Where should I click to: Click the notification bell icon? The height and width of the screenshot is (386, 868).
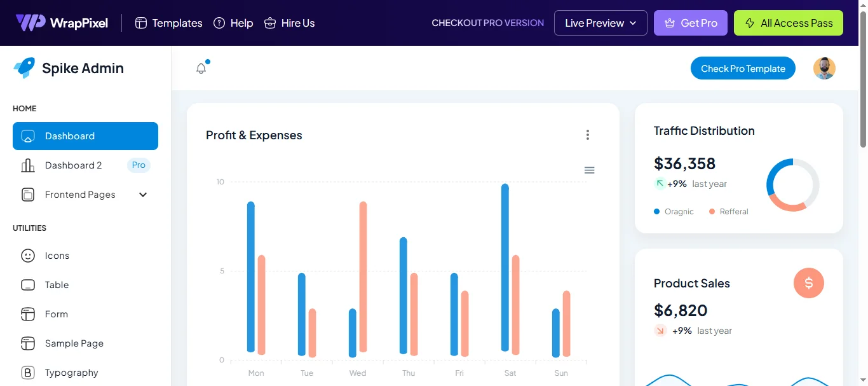click(x=201, y=68)
